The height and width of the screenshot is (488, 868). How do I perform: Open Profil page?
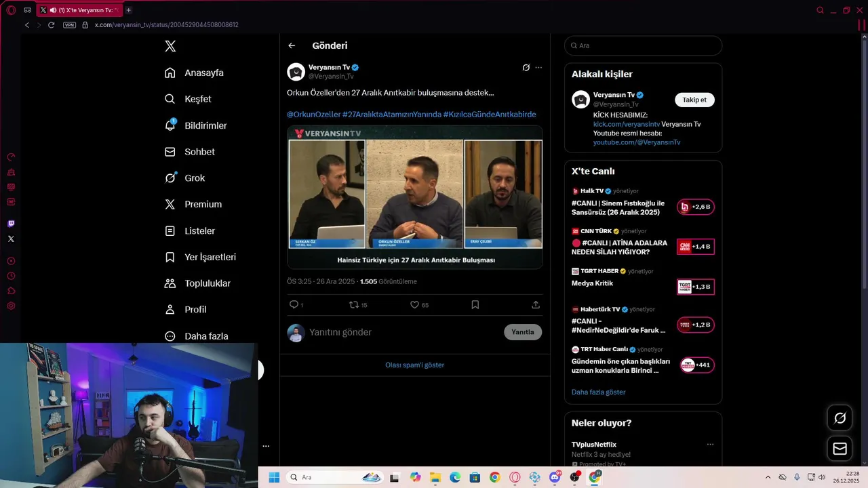pos(186,309)
